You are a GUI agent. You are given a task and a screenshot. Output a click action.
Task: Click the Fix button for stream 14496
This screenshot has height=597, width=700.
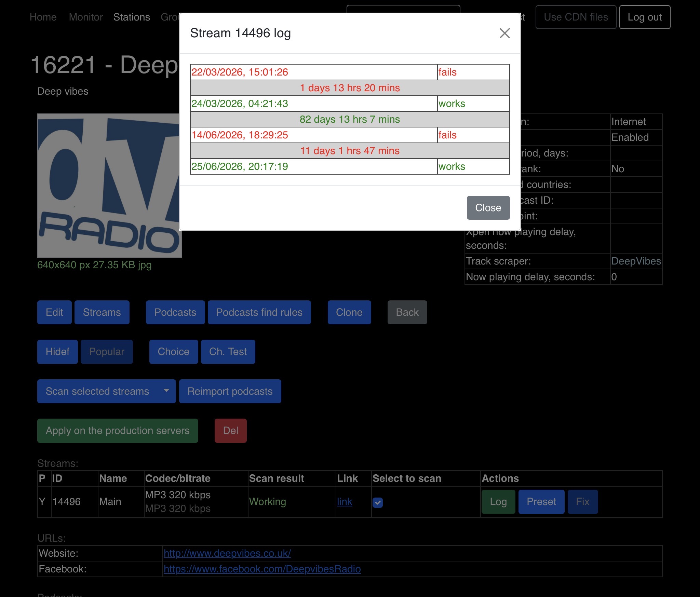[x=583, y=502]
